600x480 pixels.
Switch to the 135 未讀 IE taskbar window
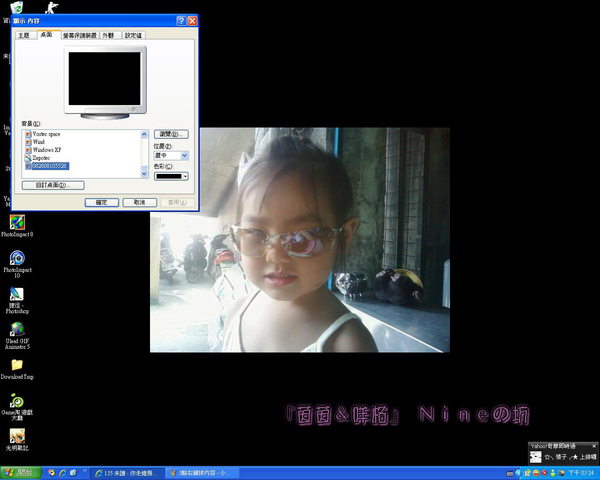pyautogui.click(x=128, y=473)
